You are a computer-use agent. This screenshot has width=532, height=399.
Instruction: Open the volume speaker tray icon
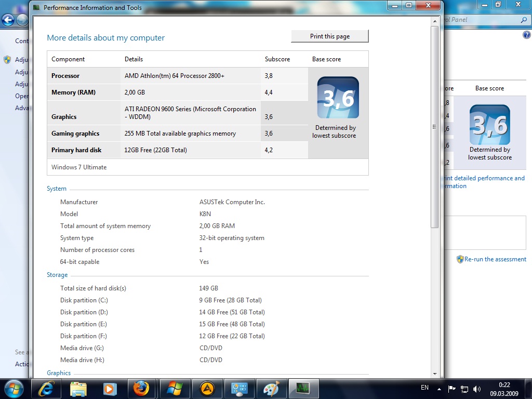point(477,389)
